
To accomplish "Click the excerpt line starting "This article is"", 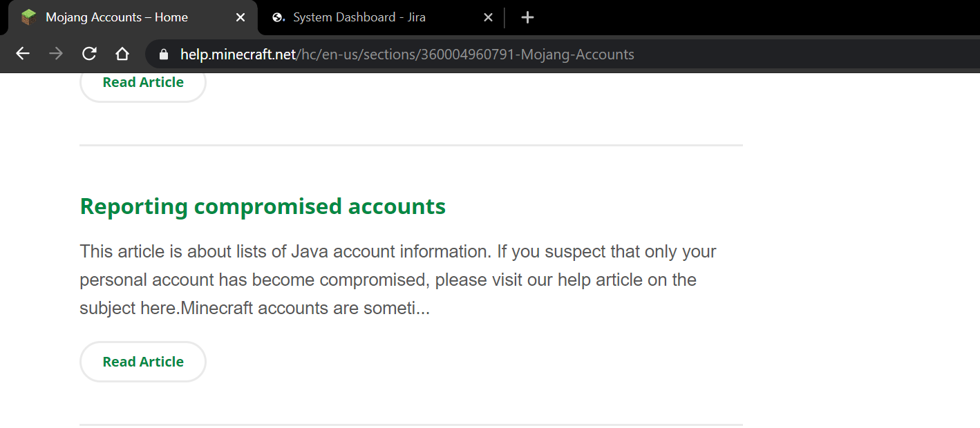I will [397, 251].
